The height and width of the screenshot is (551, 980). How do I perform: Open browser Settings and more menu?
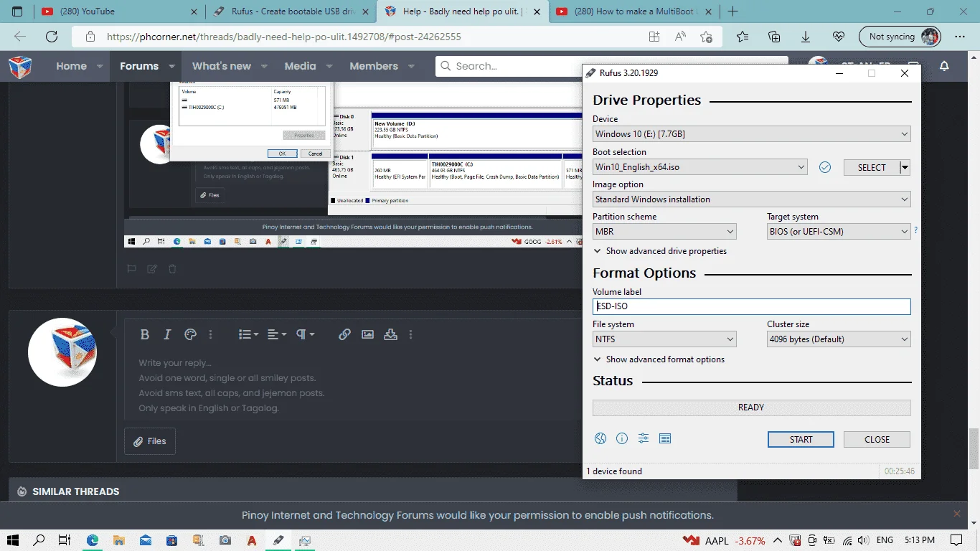tap(960, 37)
